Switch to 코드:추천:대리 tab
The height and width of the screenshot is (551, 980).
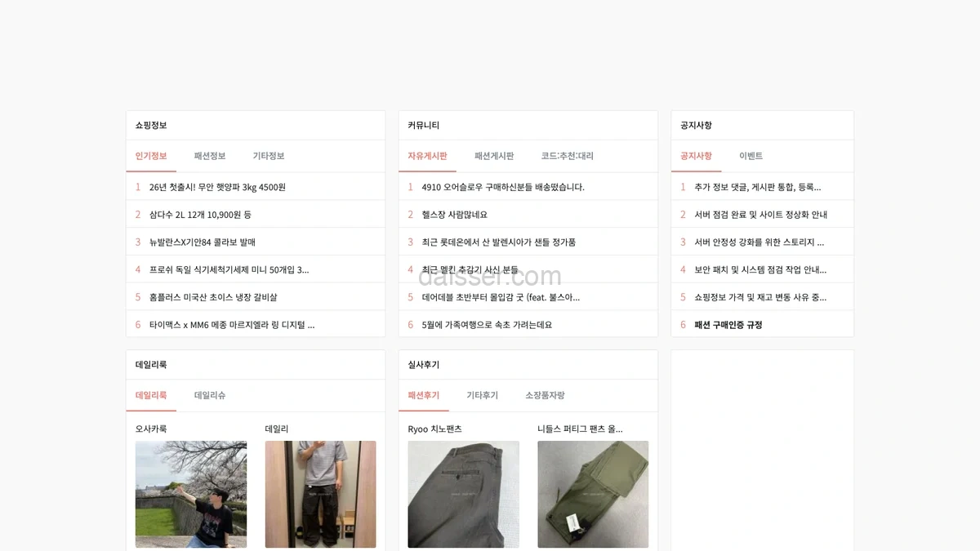point(568,156)
